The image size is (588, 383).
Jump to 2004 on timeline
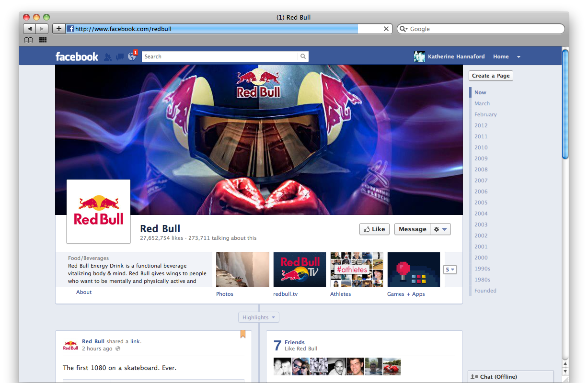point(481,214)
